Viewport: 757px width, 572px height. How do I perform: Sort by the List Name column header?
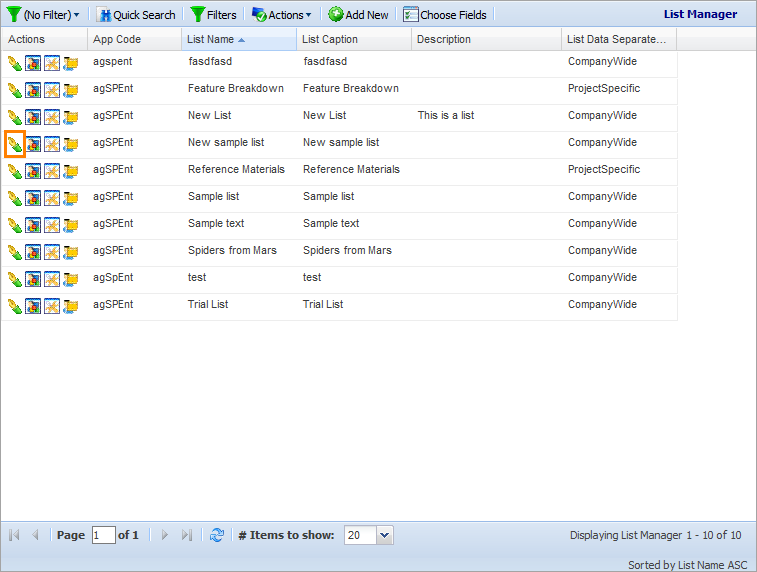[x=239, y=39]
